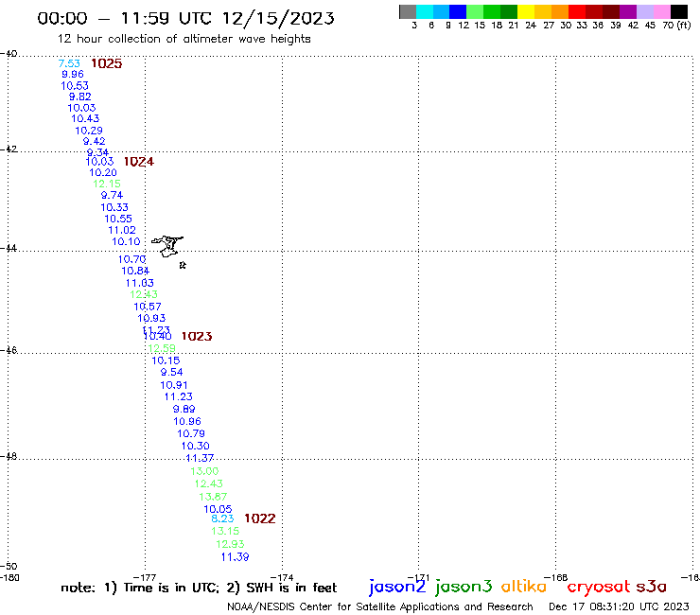700x615 pixels.
Task: Select wave height value 9.82
Action: click(79, 97)
